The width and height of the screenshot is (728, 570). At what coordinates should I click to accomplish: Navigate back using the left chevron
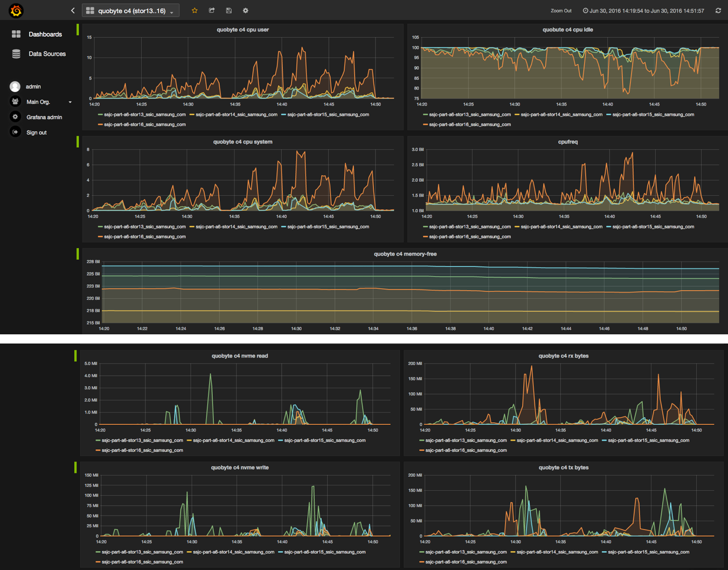coord(73,10)
